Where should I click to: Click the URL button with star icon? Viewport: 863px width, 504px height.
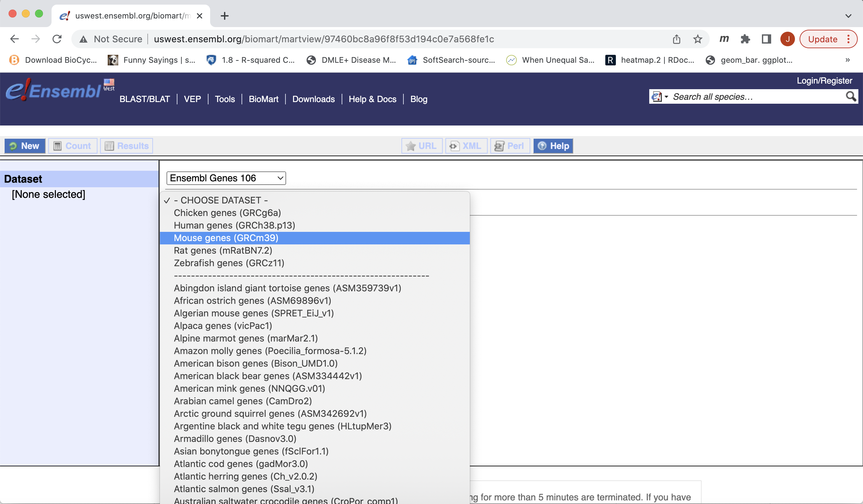[422, 146]
